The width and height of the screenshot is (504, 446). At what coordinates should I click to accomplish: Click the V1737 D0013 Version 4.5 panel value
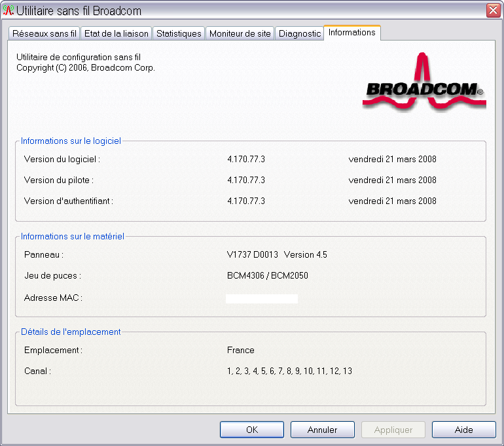point(276,254)
